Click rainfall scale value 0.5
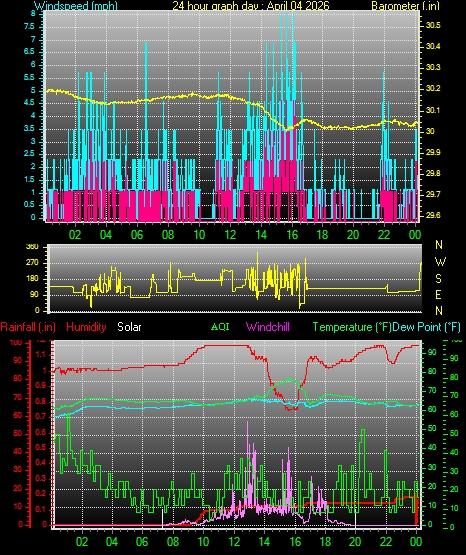 pos(41,447)
